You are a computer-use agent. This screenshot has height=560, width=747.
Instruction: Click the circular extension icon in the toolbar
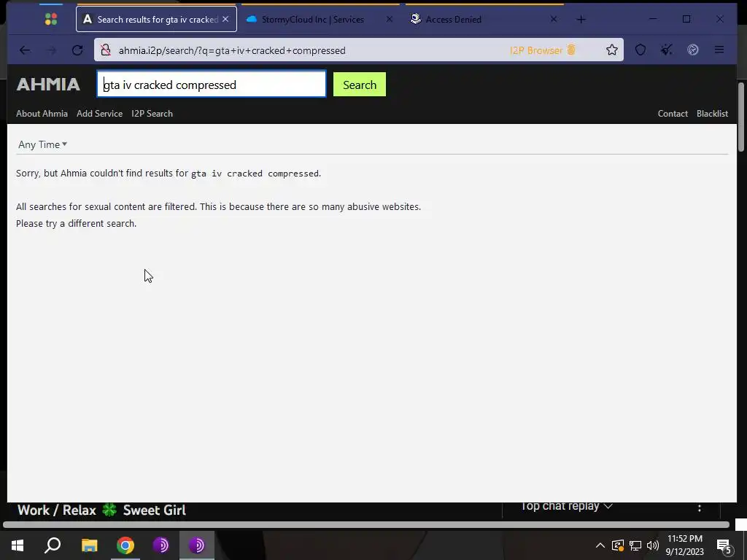pos(693,50)
